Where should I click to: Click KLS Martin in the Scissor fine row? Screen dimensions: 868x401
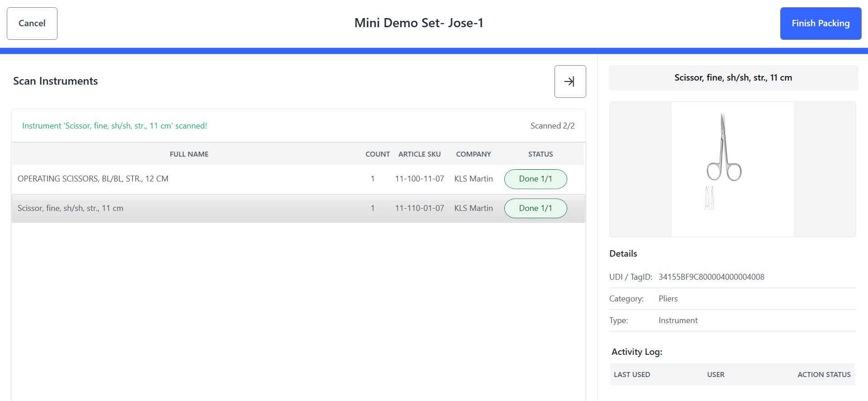[474, 208]
